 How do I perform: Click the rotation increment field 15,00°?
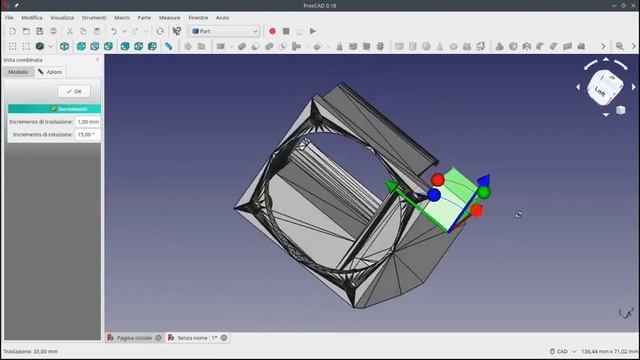88,134
